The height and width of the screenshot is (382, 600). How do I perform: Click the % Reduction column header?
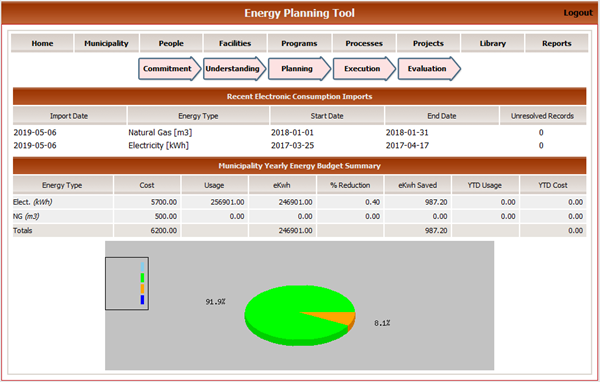(x=350, y=185)
